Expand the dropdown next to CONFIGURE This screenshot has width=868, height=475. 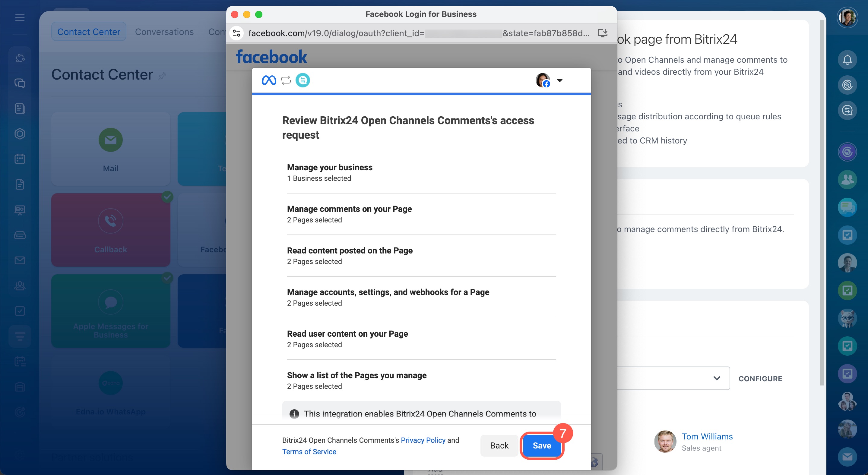click(x=716, y=378)
